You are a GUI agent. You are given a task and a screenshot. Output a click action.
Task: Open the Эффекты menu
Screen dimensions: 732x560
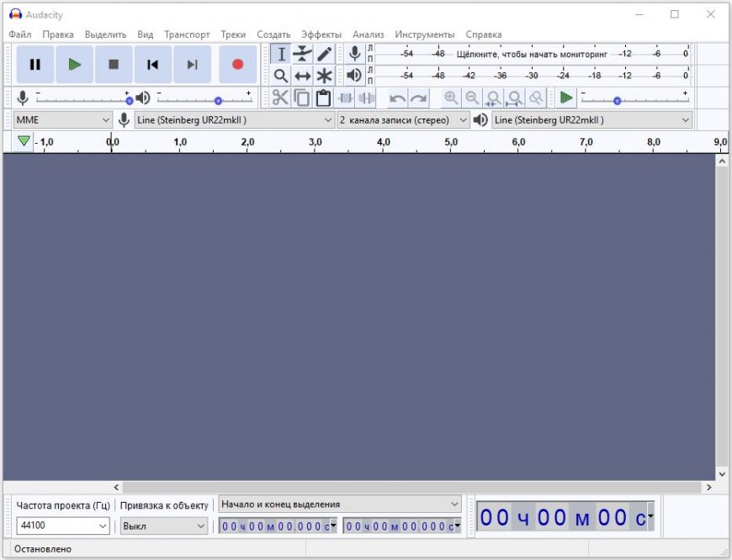[321, 34]
